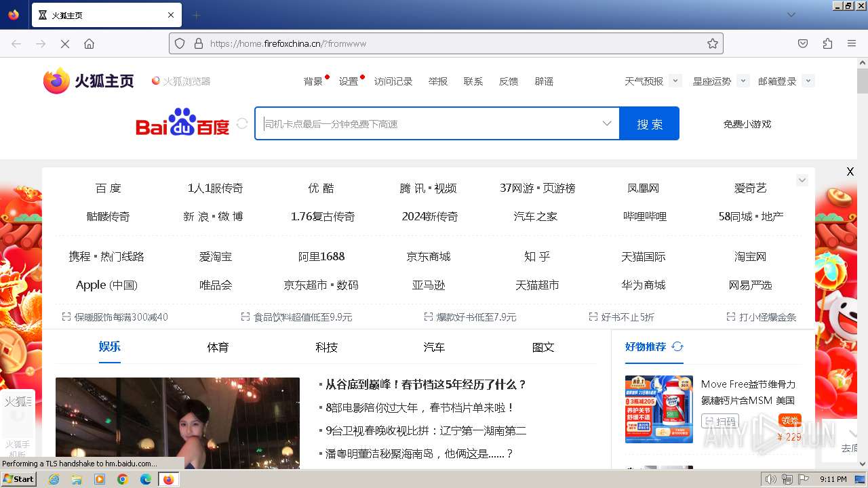Open the 知乎 site link
The width and height of the screenshot is (868, 488).
click(x=537, y=257)
